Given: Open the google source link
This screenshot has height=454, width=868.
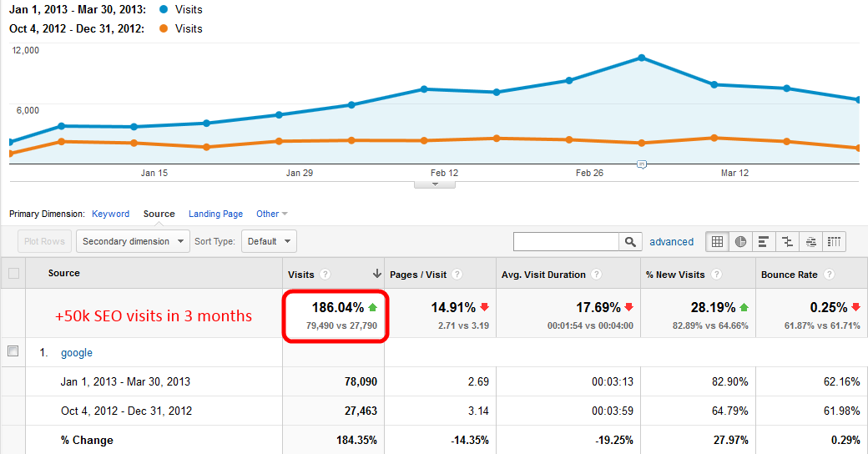Looking at the screenshot, I should tap(77, 353).
